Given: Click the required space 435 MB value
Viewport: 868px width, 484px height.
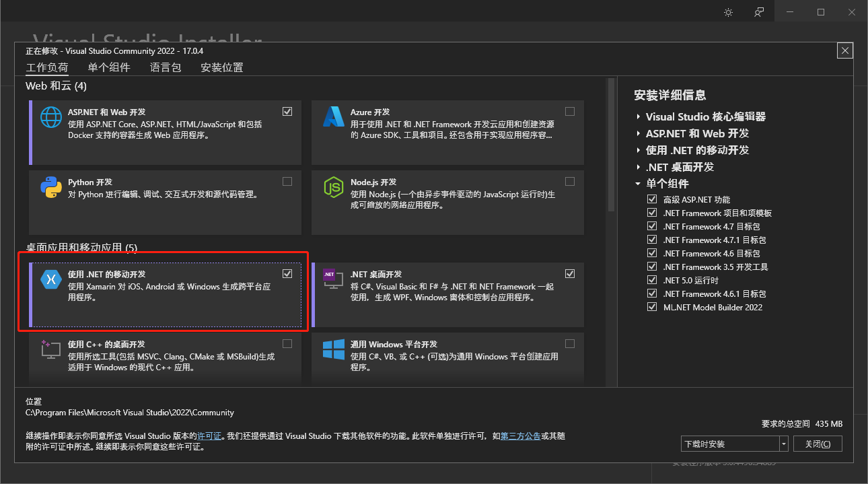Looking at the screenshot, I should 829,424.
